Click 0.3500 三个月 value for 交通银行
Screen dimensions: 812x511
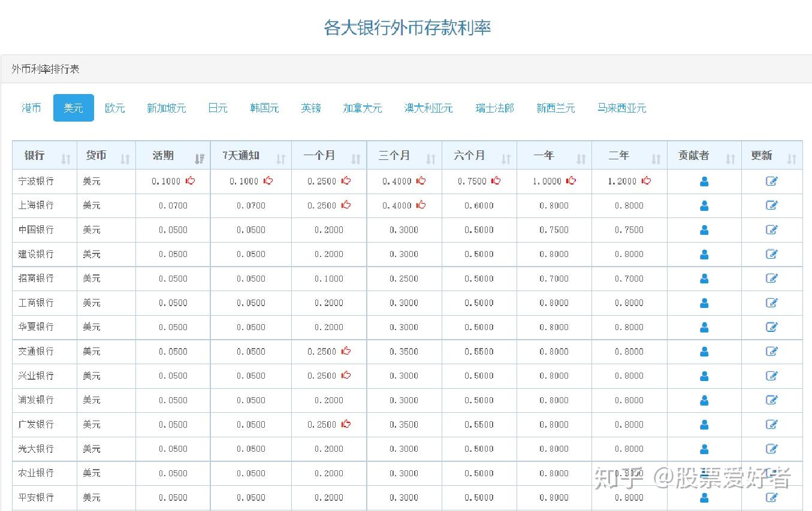404,352
